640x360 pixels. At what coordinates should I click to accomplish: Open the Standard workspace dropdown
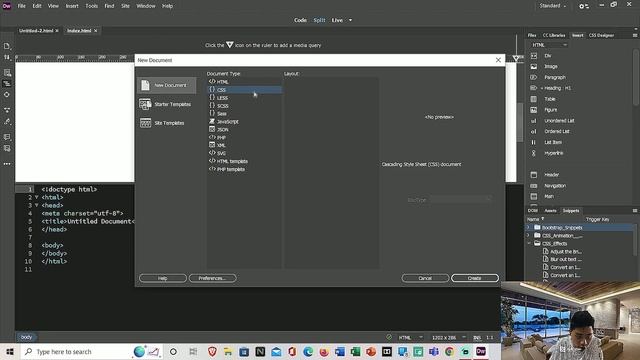tap(553, 6)
